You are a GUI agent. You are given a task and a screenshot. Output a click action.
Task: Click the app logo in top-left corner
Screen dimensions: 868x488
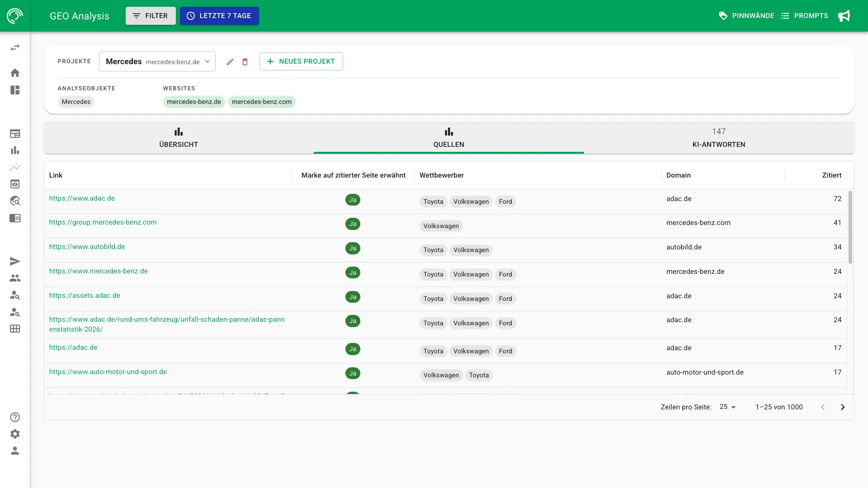click(x=15, y=16)
